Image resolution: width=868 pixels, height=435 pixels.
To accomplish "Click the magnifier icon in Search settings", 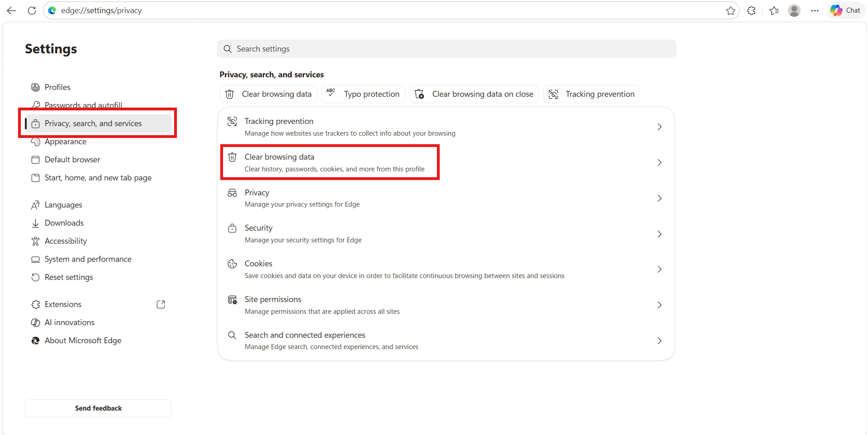I will click(x=228, y=49).
